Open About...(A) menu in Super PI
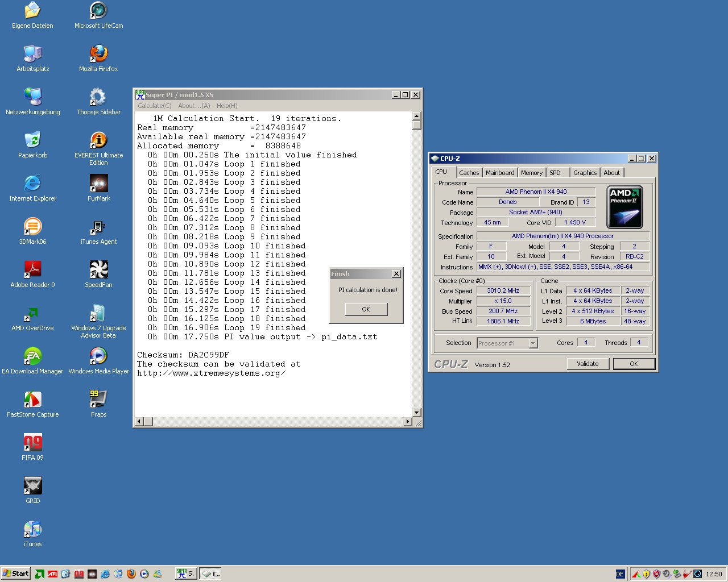The width and height of the screenshot is (728, 582). coord(194,106)
